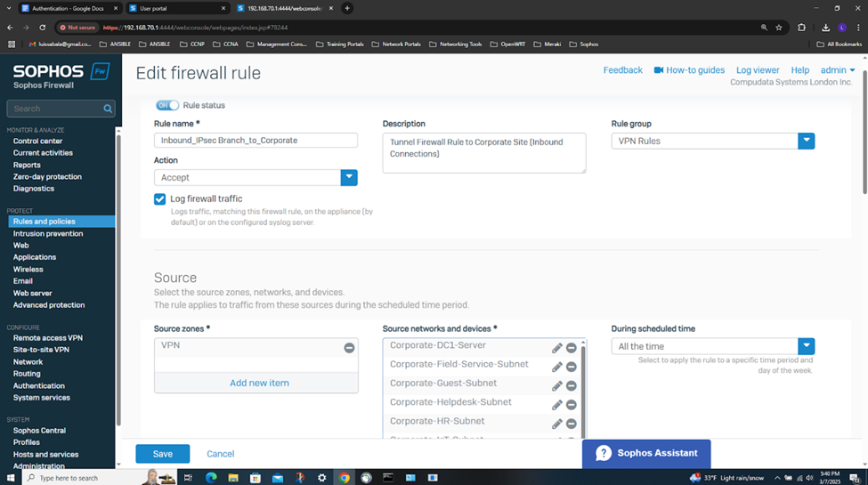This screenshot has width=868, height=485.
Task: Click the sidebar search magnifier icon
Action: click(x=108, y=109)
